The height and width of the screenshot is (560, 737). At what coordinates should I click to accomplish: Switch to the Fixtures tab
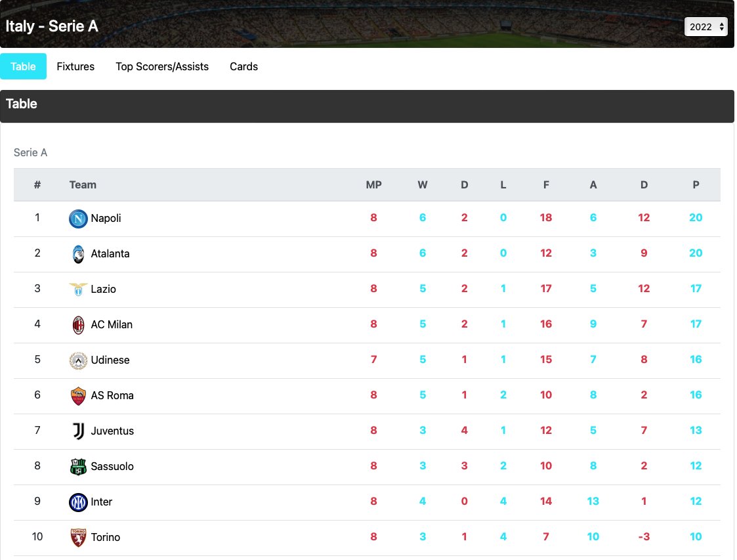point(75,66)
